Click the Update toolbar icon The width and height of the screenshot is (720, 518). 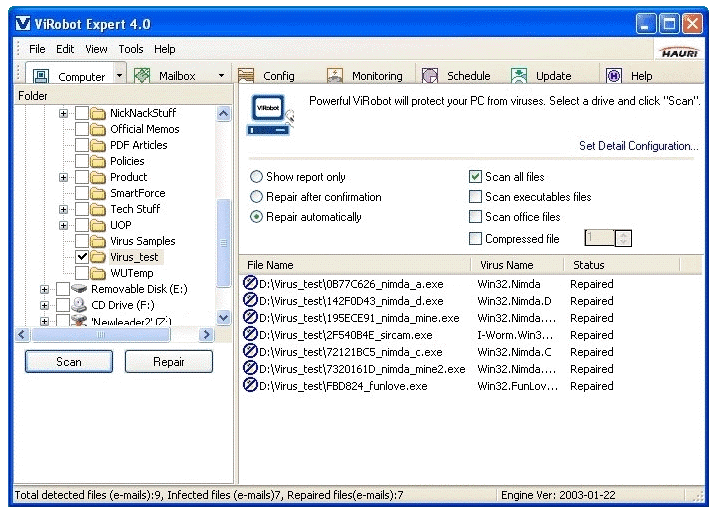[519, 76]
